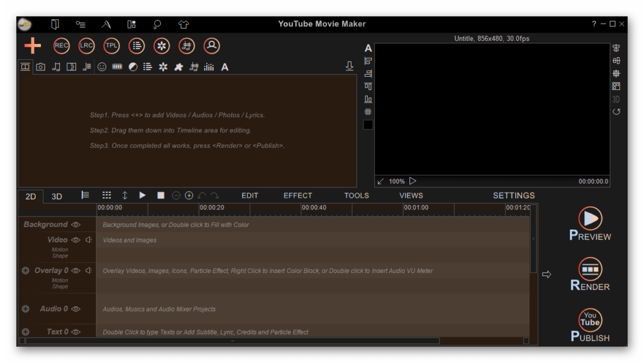Add another Overlay track with plus

[x=25, y=271]
